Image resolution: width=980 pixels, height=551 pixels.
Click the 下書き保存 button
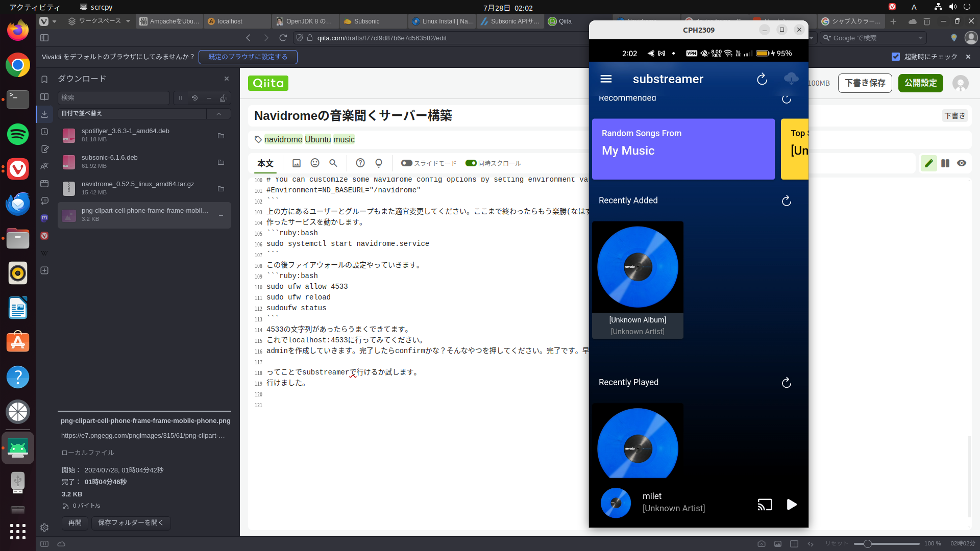pos(865,83)
